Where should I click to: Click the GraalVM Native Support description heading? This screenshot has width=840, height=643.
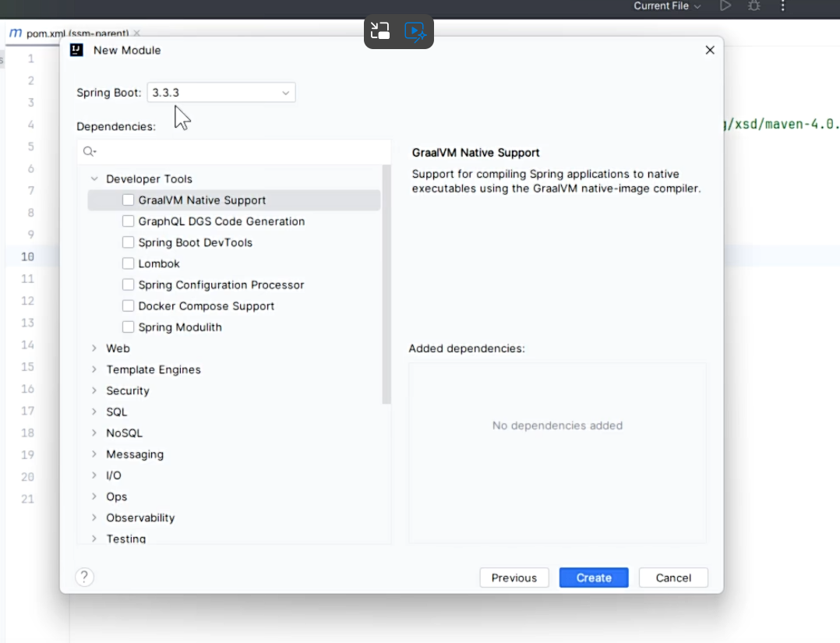click(475, 153)
